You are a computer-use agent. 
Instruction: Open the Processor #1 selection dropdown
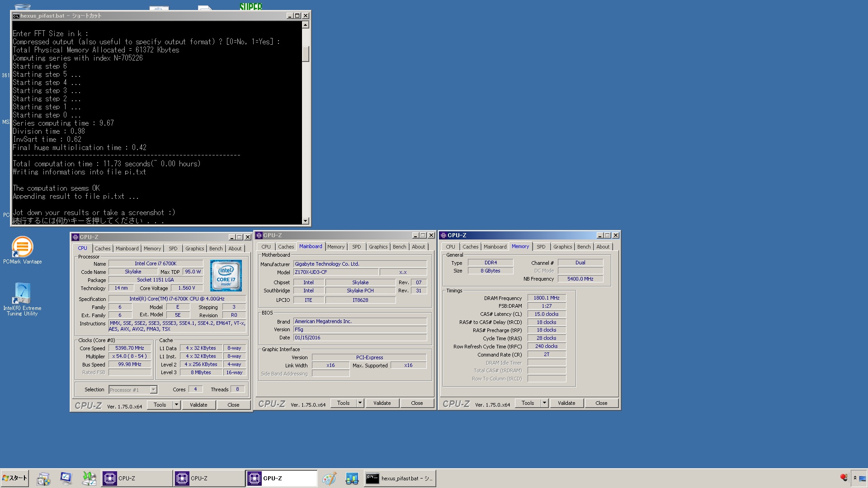pos(133,389)
